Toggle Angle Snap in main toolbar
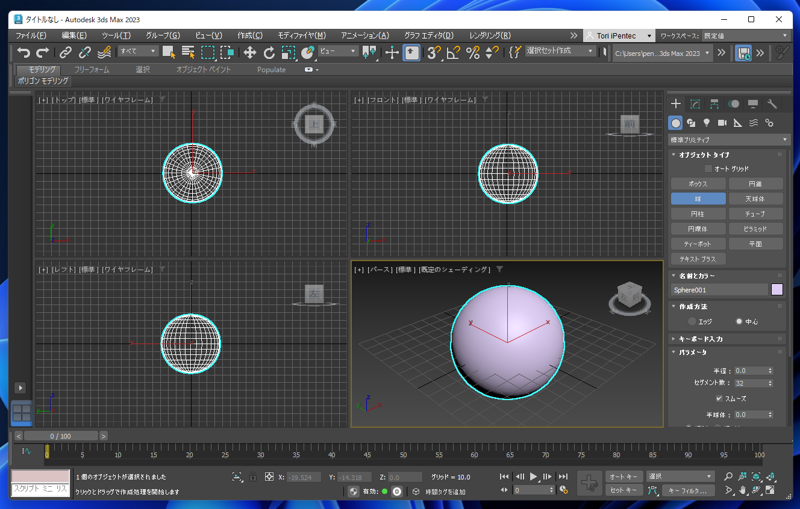 tap(453, 52)
